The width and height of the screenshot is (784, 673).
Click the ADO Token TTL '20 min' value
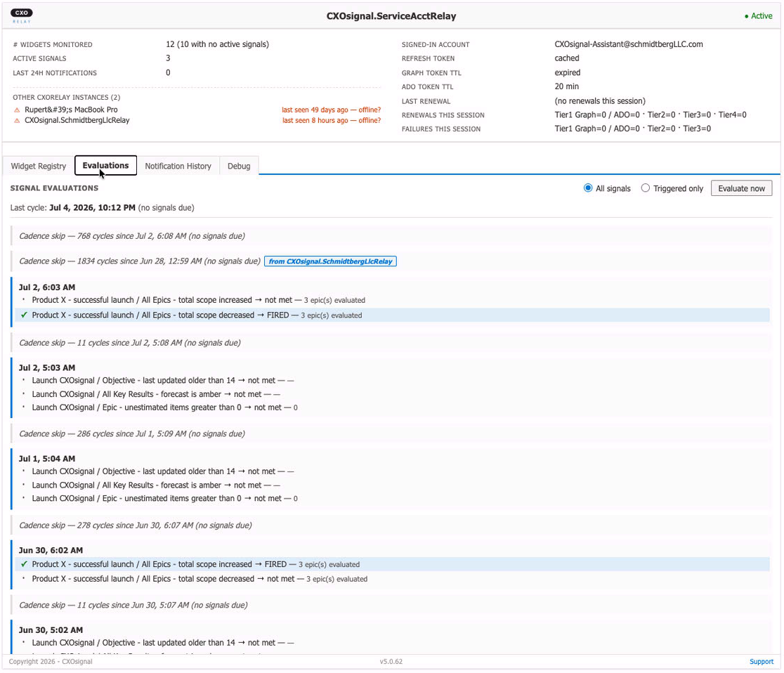pos(566,86)
